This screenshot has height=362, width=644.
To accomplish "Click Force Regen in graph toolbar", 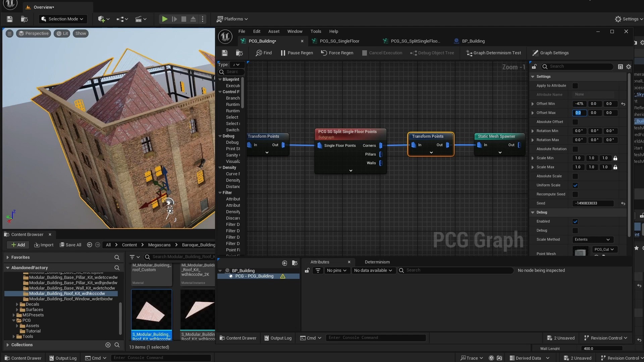I will click(x=337, y=53).
